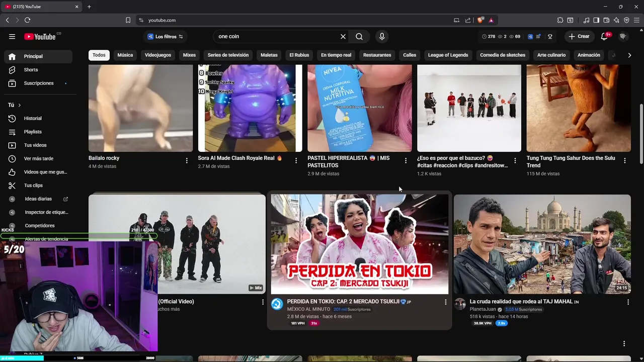Open Leo AI sparkle icon
This screenshot has width=644, height=362.
click(616, 20)
